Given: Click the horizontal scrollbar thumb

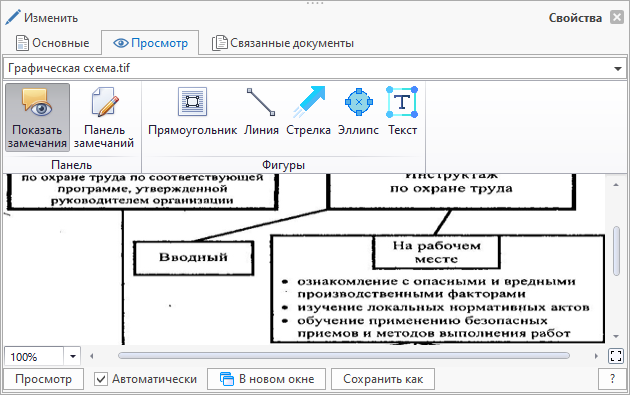Looking at the screenshot, I should click(344, 356).
